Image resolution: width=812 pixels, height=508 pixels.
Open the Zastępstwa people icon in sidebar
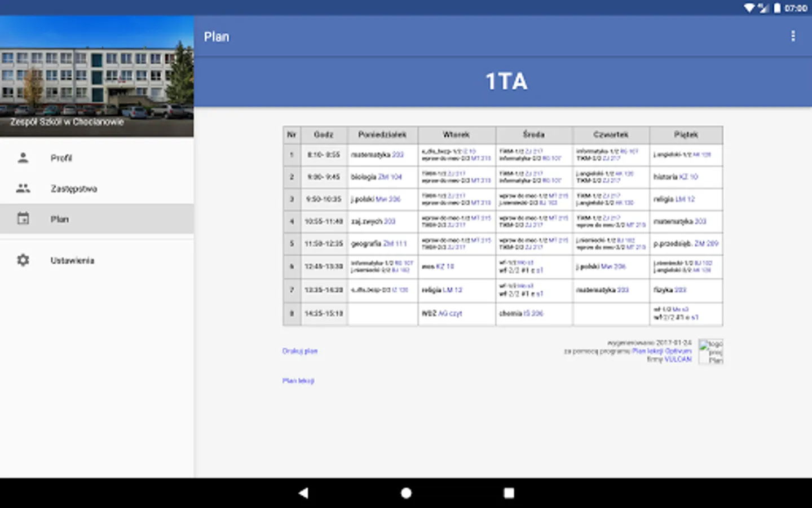23,189
